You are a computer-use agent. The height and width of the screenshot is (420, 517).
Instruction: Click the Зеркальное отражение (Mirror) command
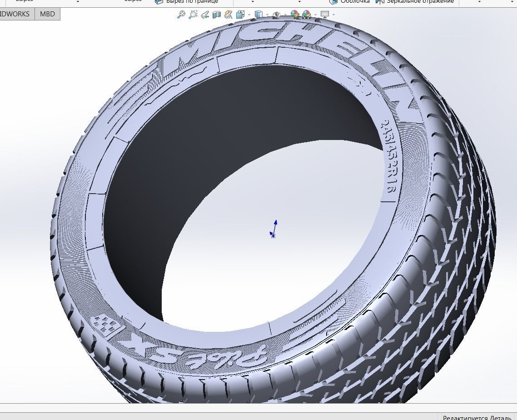pos(415,2)
